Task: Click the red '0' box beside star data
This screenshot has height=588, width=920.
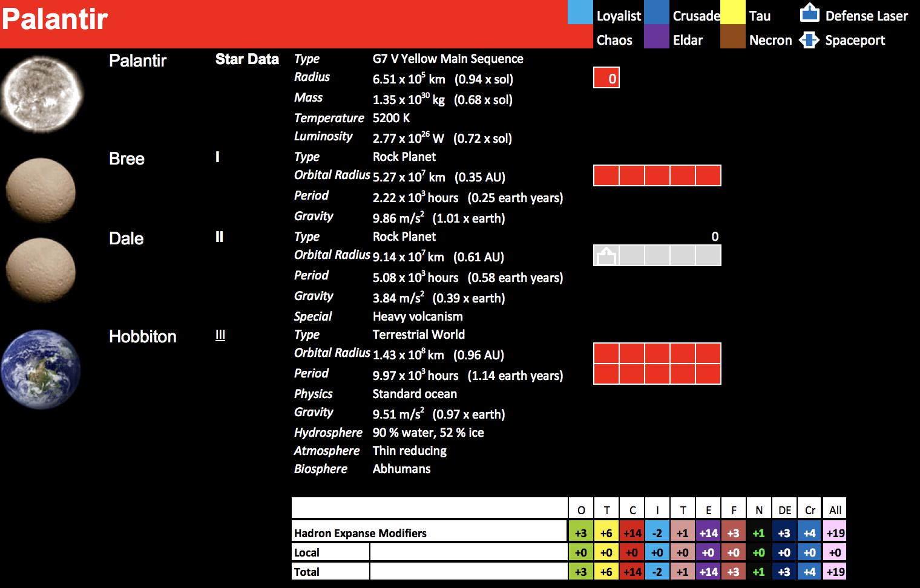Action: pos(606,78)
